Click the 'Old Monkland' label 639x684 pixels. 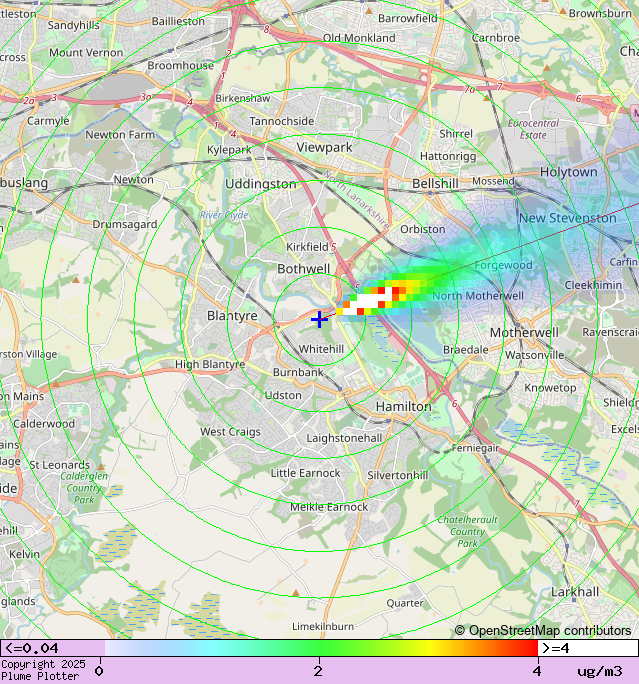[x=359, y=38]
